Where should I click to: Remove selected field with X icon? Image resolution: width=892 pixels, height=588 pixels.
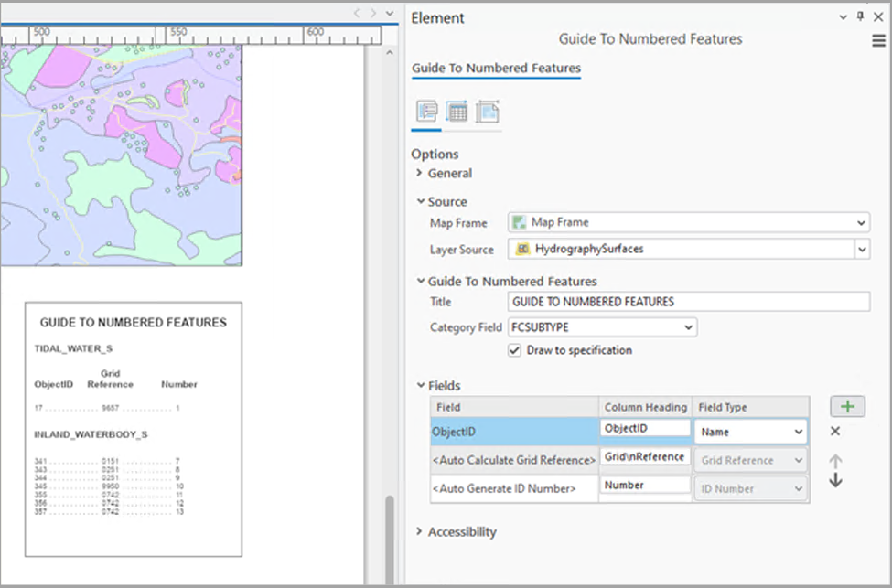coord(835,431)
